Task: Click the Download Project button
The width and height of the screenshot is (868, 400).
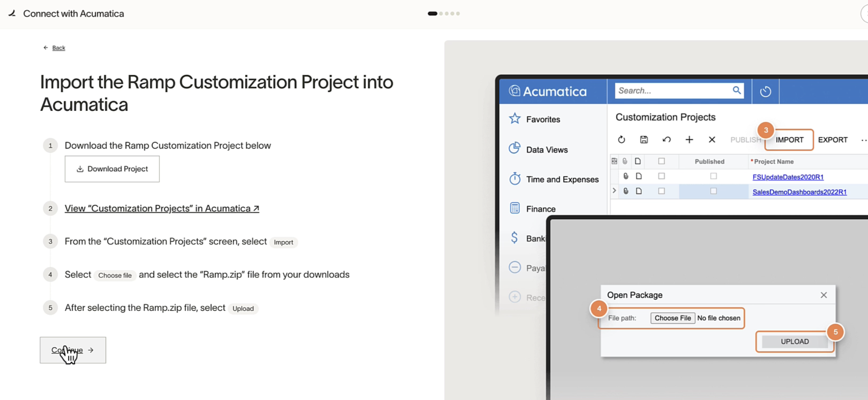Action: 112,169
